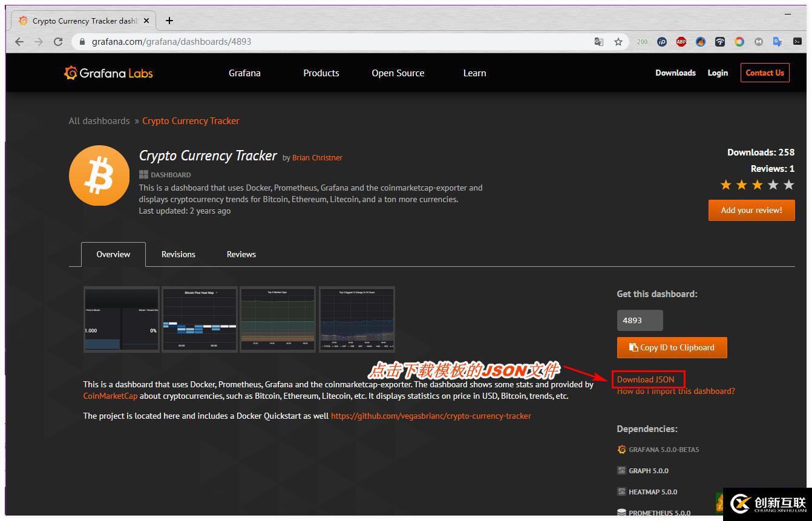The image size is (812, 521).
Task: Switch to the Reviews tab
Action: 241,254
